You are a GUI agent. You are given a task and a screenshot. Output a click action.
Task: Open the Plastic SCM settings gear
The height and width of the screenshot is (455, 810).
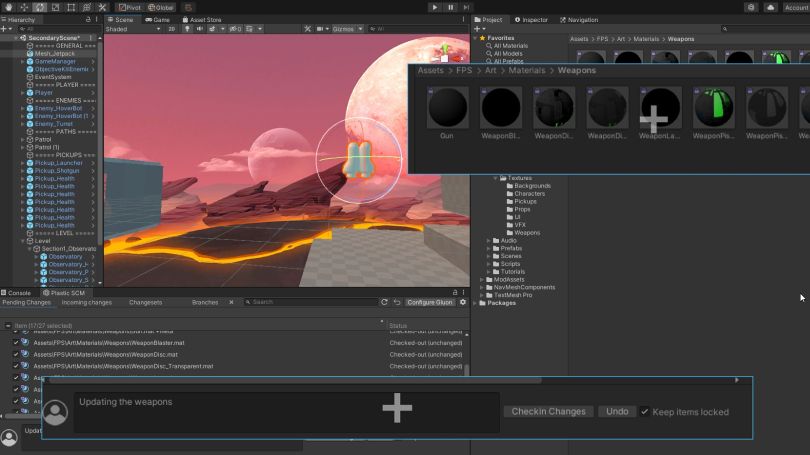462,302
